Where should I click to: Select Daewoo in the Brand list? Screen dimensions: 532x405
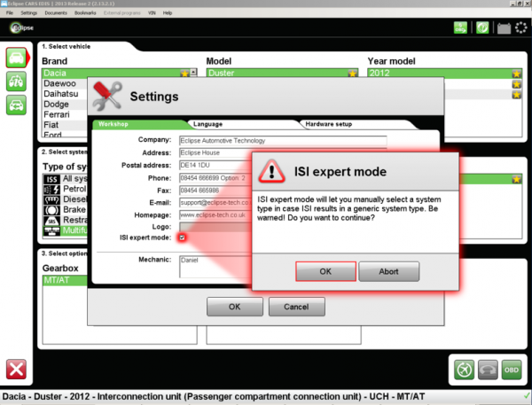[x=65, y=83]
